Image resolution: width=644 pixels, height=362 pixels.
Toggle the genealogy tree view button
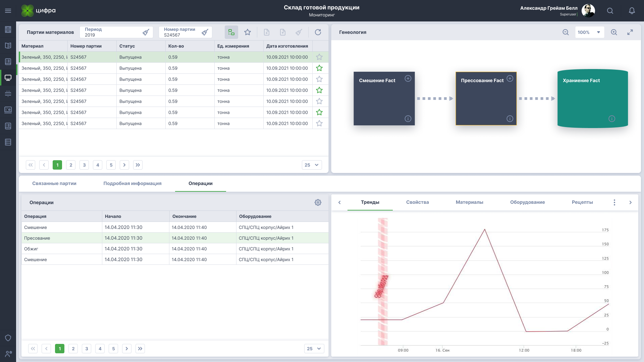tap(231, 32)
